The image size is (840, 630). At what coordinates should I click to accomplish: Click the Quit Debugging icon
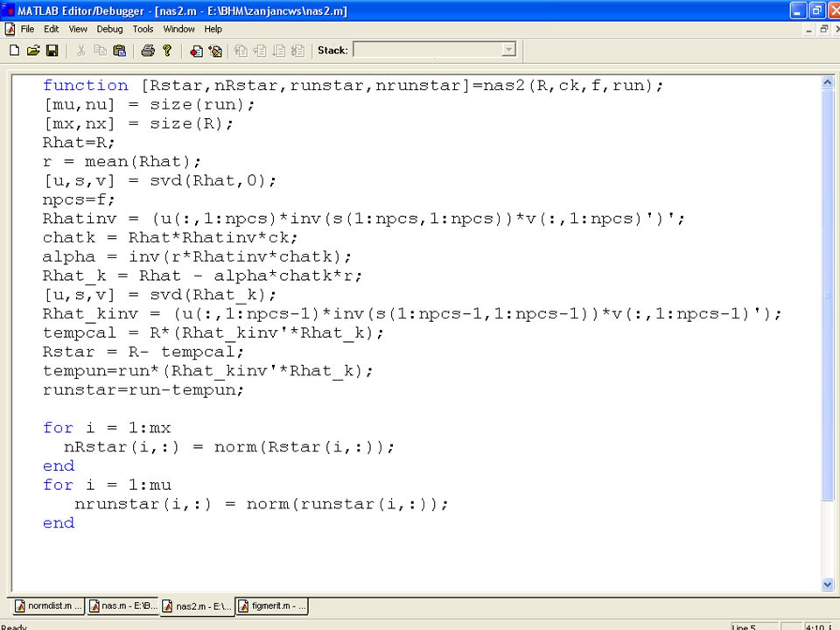(x=297, y=51)
